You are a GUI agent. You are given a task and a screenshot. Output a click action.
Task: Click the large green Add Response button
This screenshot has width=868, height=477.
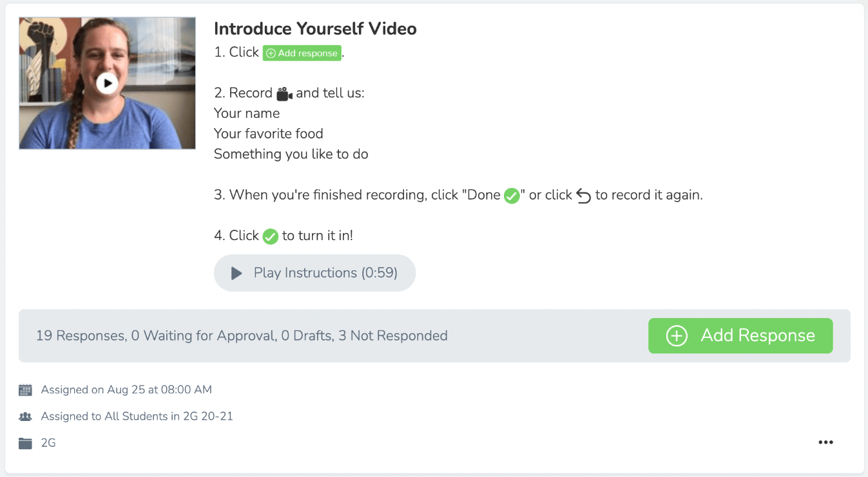point(740,335)
